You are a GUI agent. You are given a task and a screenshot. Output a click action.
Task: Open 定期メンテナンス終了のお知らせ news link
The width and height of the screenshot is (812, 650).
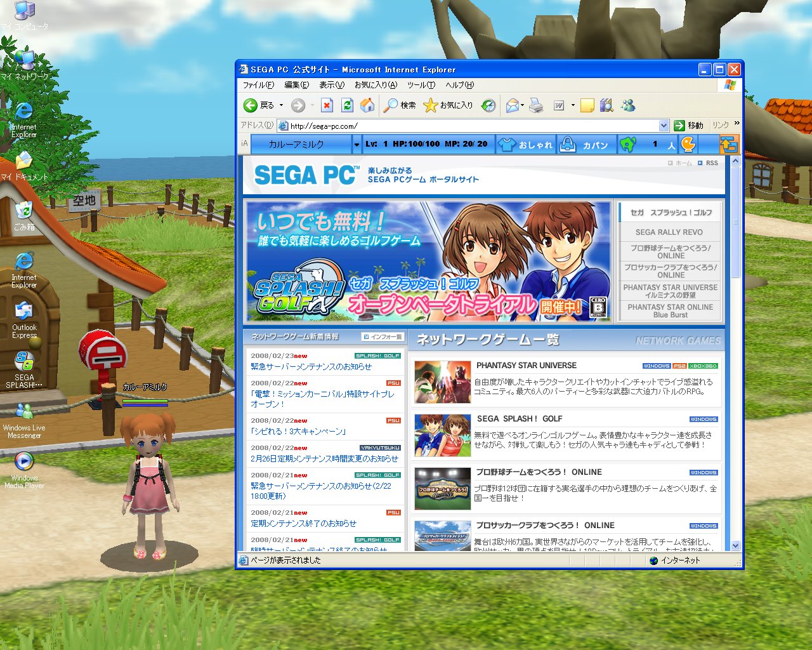click(x=303, y=524)
